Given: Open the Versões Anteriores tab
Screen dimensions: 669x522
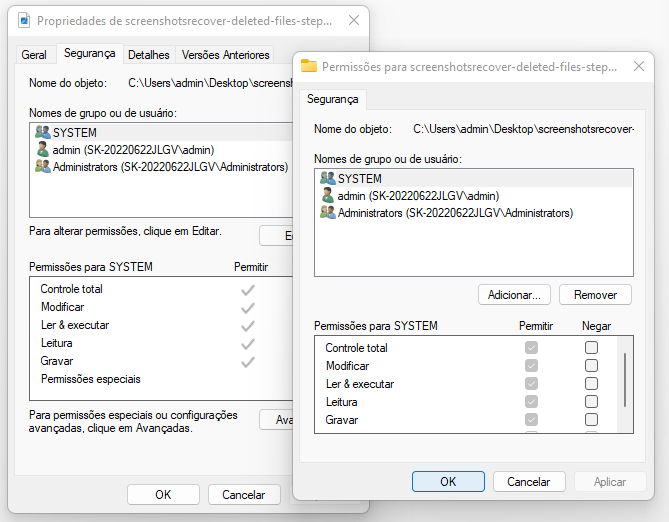Looking at the screenshot, I should click(225, 55).
